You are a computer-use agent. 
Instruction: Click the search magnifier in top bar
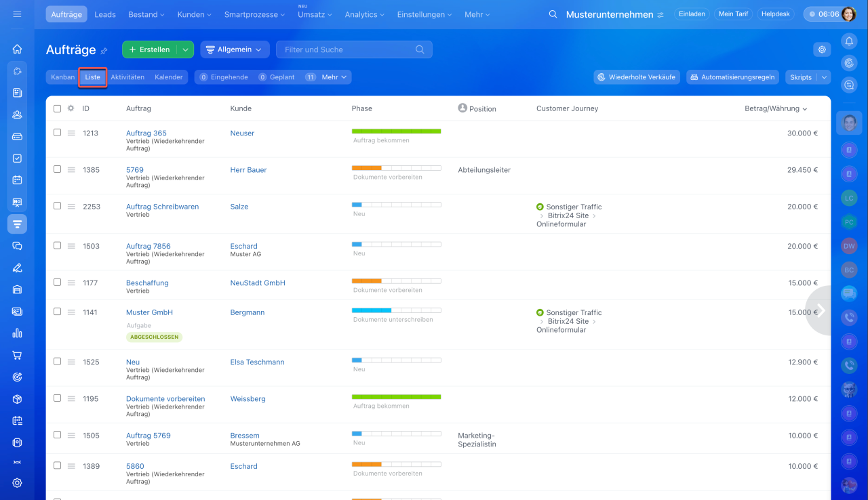click(553, 14)
